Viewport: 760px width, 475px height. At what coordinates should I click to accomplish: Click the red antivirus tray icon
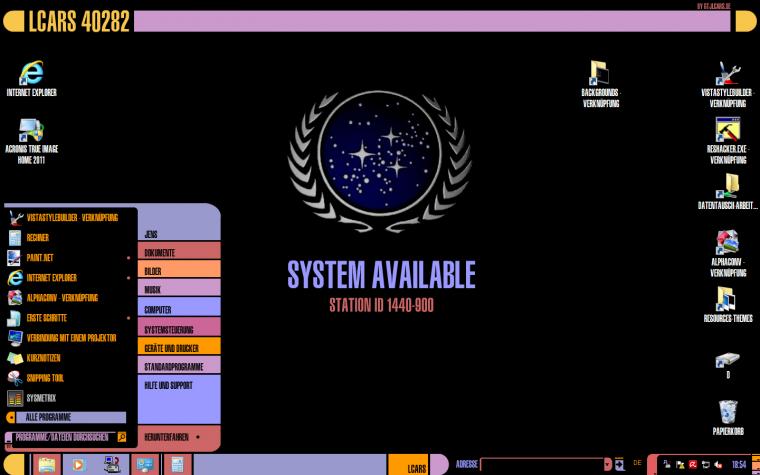tap(693, 464)
